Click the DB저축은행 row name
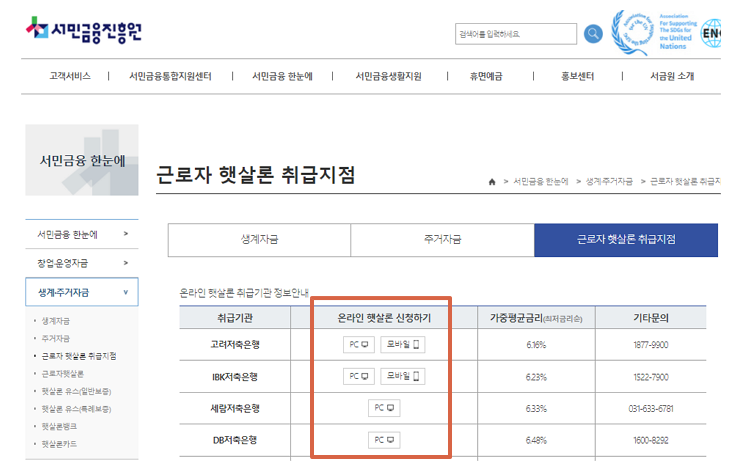Viewport: 734px width, 468px height. coord(235,440)
